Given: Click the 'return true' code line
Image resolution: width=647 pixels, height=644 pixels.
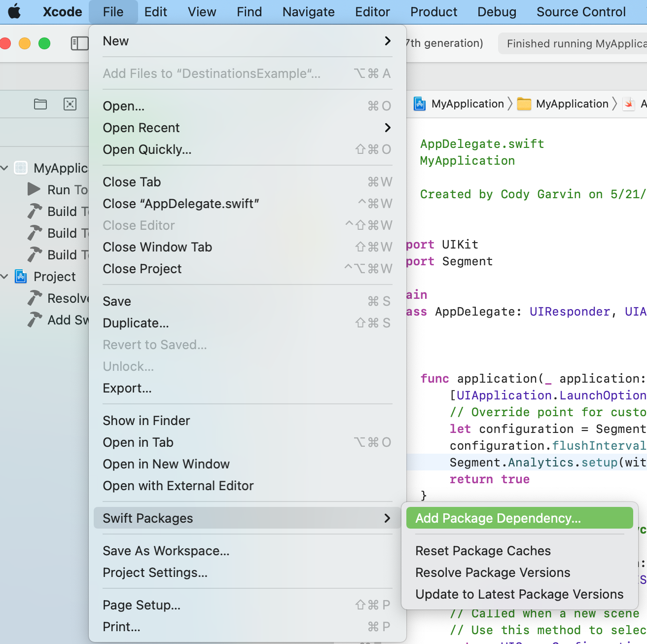Looking at the screenshot, I should (490, 479).
